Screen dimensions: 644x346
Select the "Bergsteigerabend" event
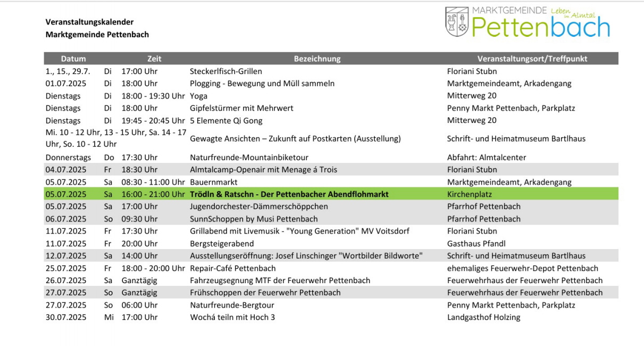(222, 243)
